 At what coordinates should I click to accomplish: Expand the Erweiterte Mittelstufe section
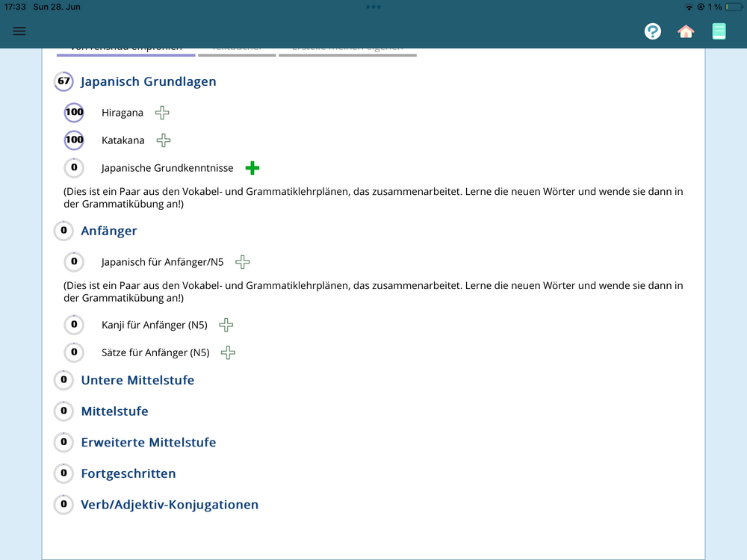tap(149, 442)
